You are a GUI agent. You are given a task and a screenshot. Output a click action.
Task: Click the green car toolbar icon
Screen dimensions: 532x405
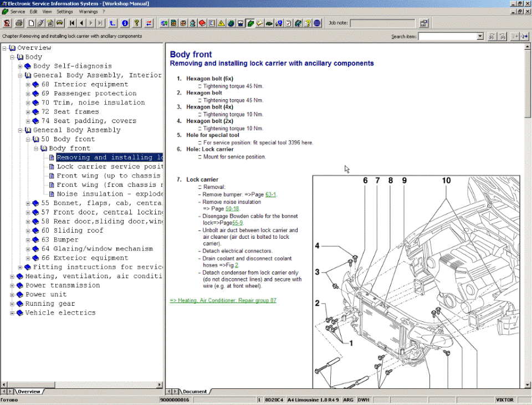pos(269,23)
